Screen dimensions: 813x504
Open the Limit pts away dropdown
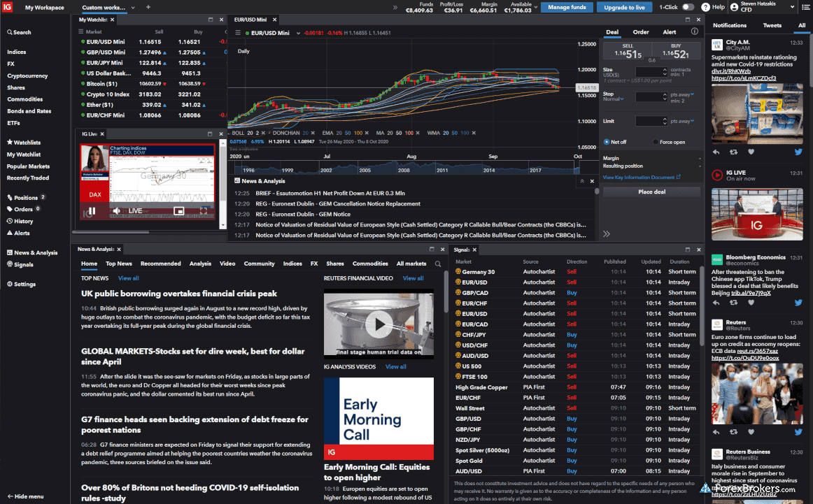tap(682, 121)
